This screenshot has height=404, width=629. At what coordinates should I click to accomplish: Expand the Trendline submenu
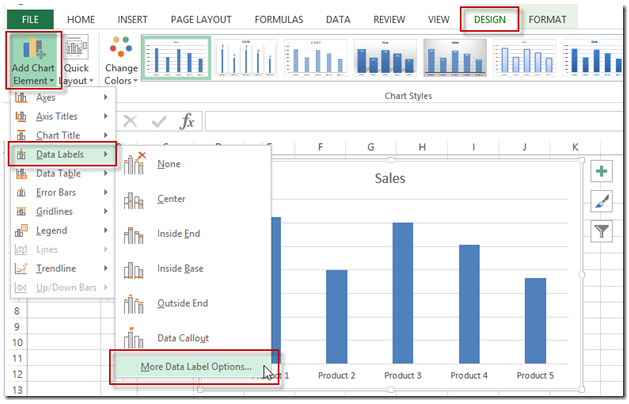[60, 268]
